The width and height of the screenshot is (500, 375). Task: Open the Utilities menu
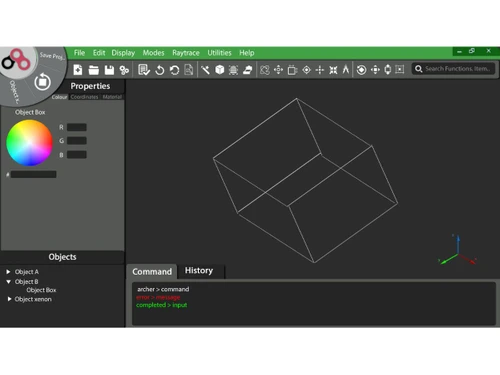point(219,53)
